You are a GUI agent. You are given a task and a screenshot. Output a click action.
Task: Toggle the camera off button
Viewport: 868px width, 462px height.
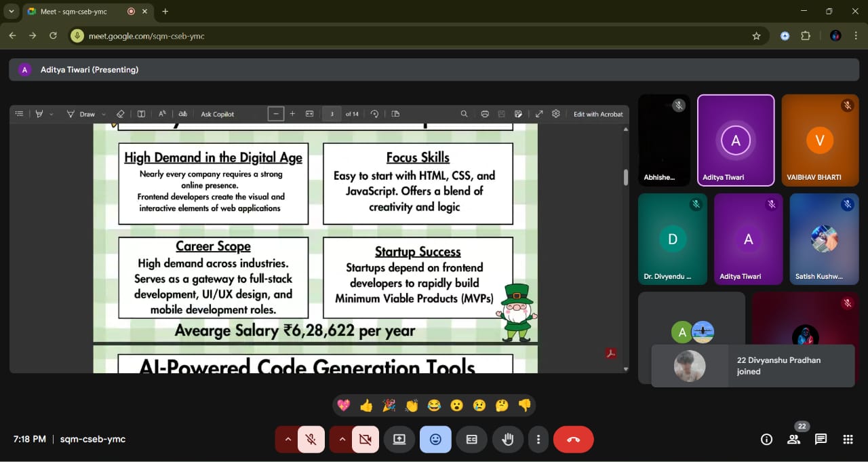pos(366,440)
